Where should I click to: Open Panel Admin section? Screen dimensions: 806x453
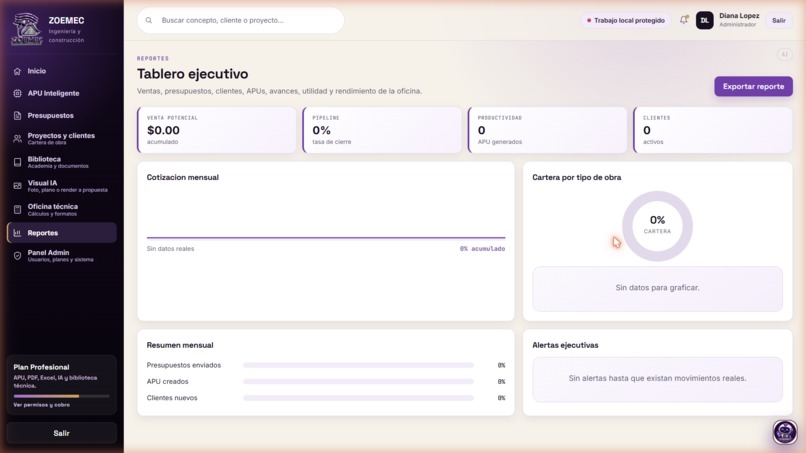62,256
